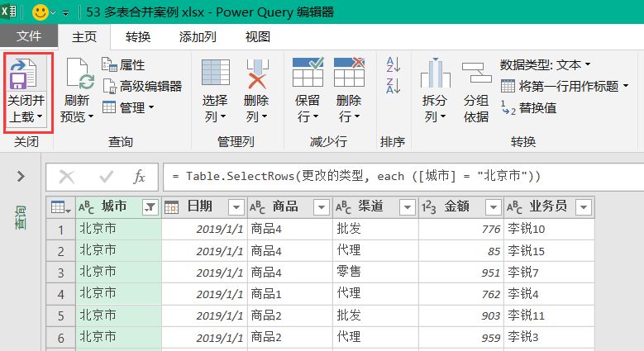Click the cell with amount 776
644x351 pixels.
tap(461, 230)
